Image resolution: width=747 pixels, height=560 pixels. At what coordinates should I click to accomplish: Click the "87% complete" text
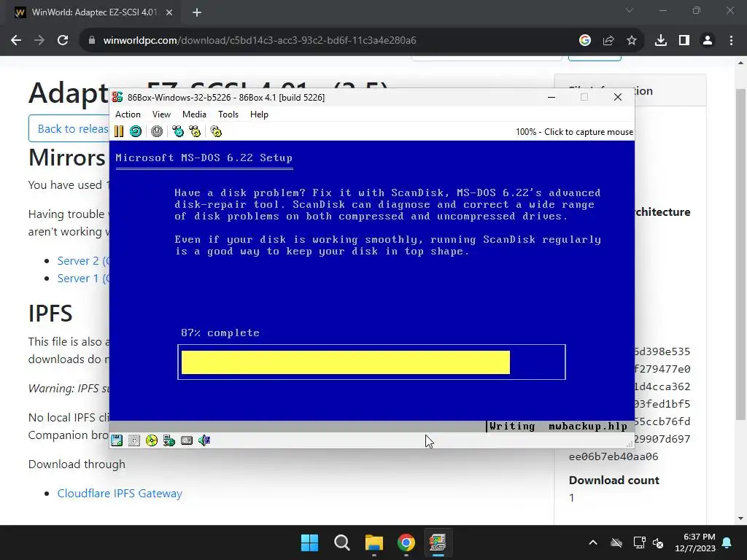(x=220, y=332)
